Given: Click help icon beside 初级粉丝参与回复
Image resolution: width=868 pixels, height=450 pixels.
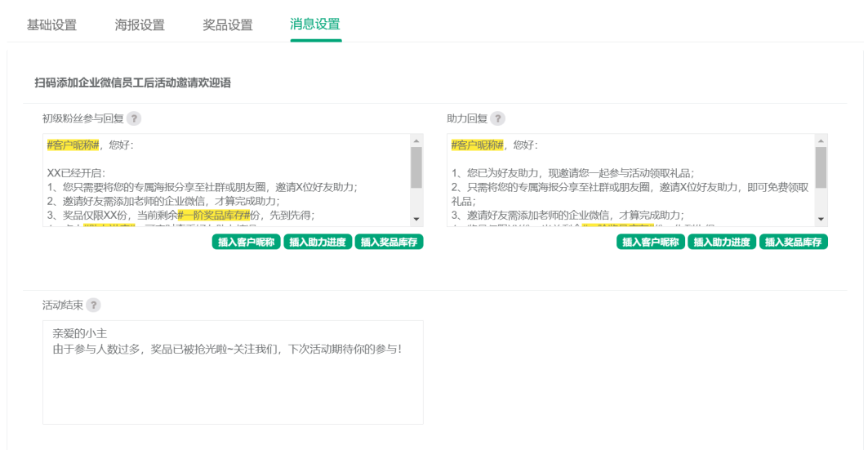Looking at the screenshot, I should (x=134, y=118).
